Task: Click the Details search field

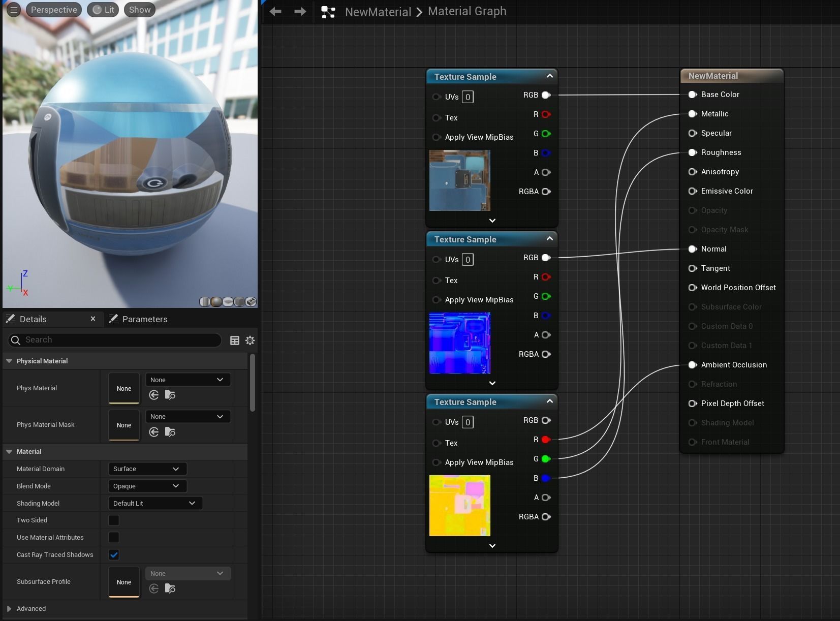Action: [x=115, y=340]
